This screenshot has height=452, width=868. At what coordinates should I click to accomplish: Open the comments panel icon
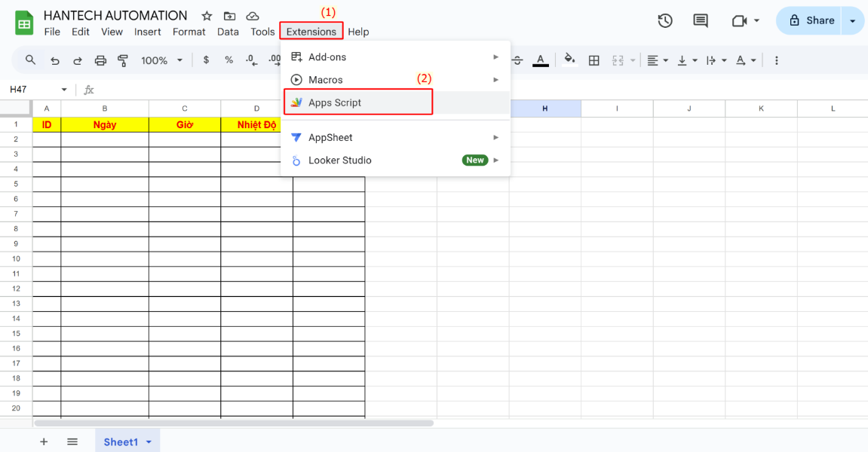pos(701,21)
